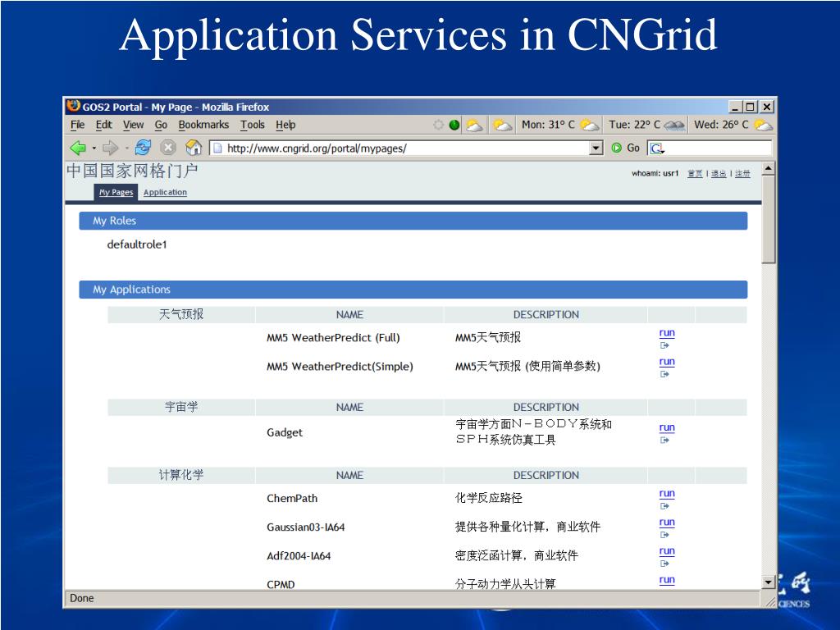Viewport: 840px width, 630px height.
Task: Click the 退出 logout link
Action: pyautogui.click(x=719, y=174)
